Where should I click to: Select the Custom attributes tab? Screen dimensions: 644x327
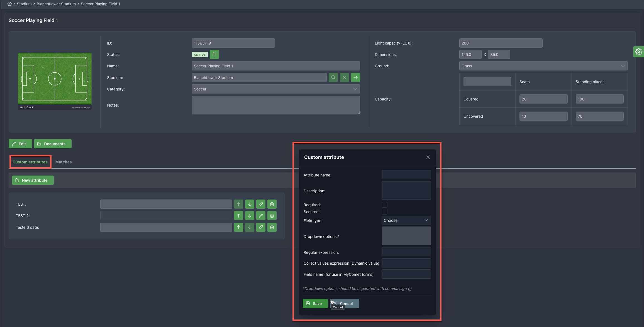point(30,162)
